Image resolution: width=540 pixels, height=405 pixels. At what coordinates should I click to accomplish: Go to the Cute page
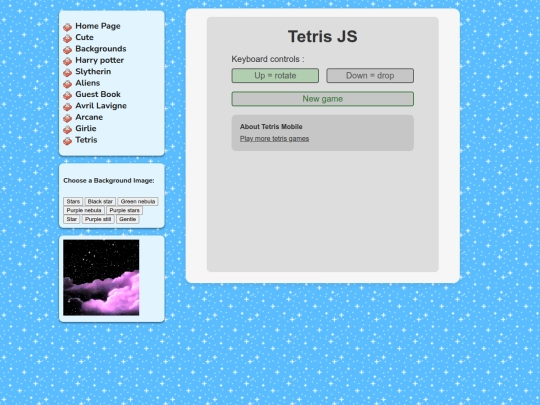click(x=84, y=37)
